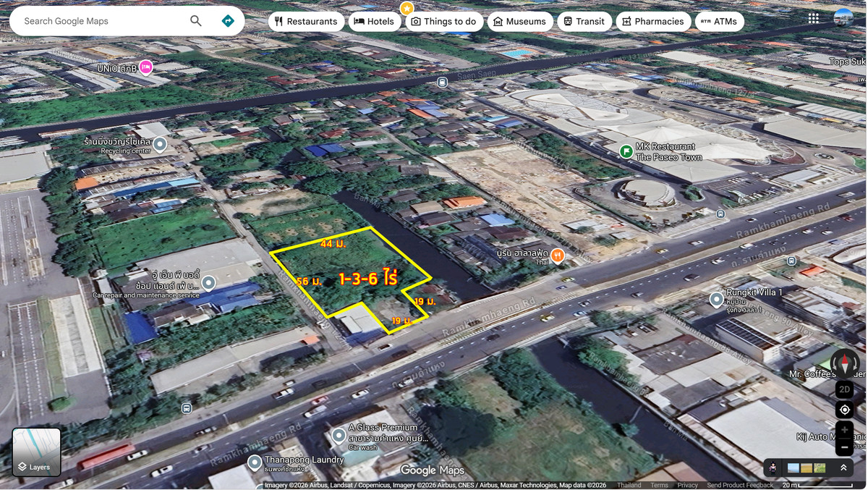Click the yellow field imagery thumbnail

pyautogui.click(x=807, y=468)
